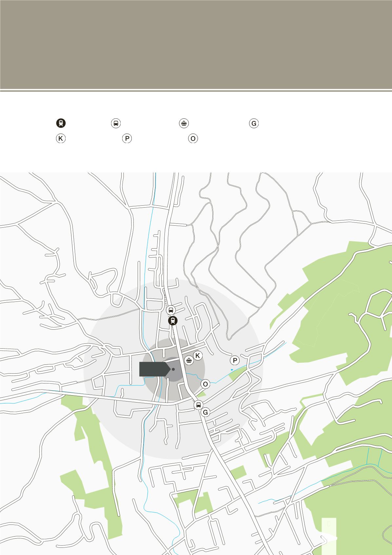
Task: Click the center location dot on the map
Action: tap(173, 369)
